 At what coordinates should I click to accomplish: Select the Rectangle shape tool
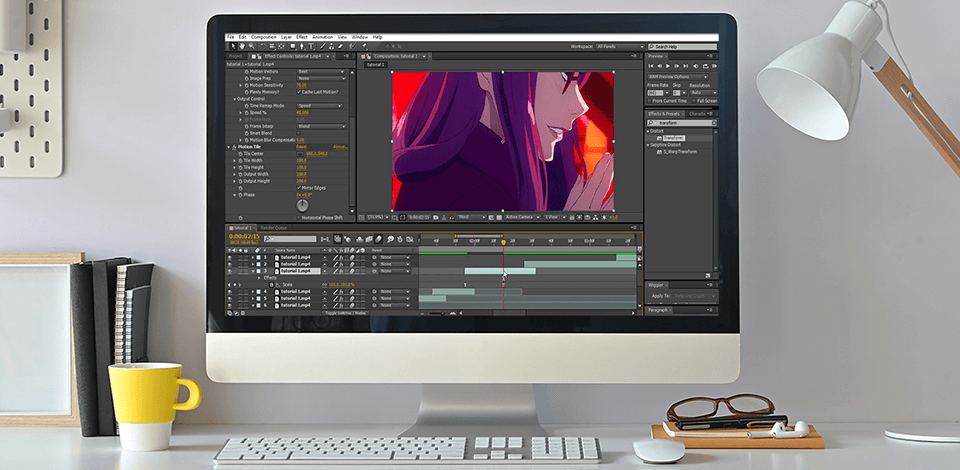293,47
